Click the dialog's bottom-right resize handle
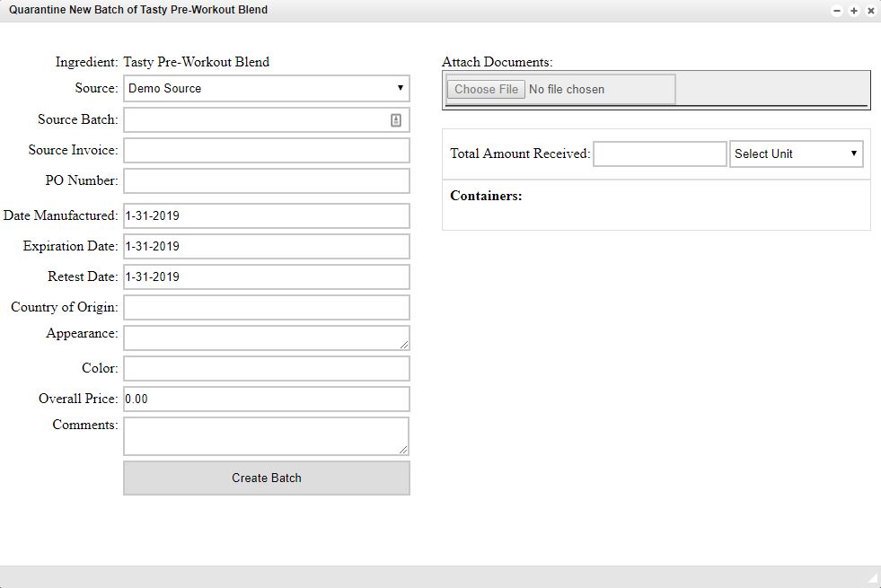881x588 pixels. click(873, 579)
